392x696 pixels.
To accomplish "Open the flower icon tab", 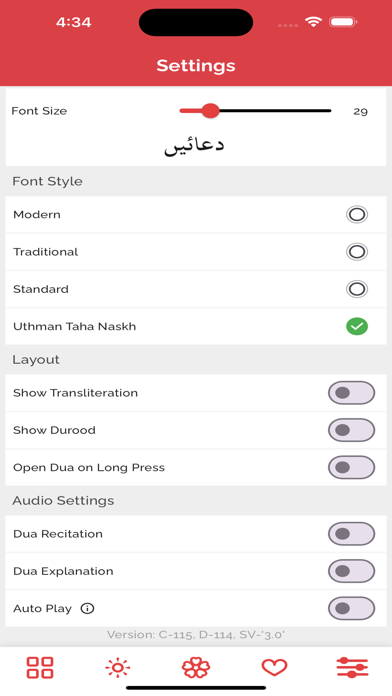I will (x=196, y=668).
